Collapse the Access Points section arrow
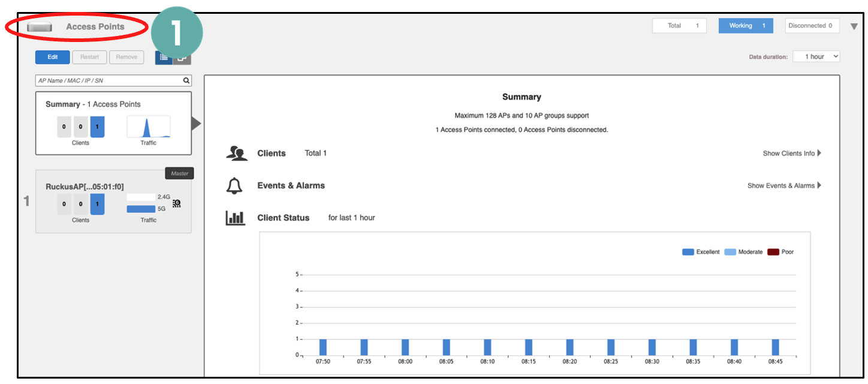The image size is (868, 384). pyautogui.click(x=854, y=26)
